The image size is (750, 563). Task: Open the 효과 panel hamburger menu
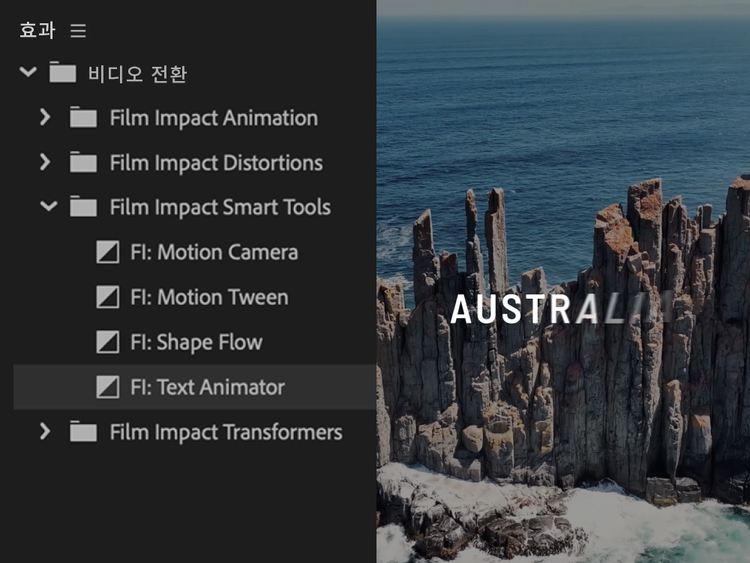click(x=78, y=31)
